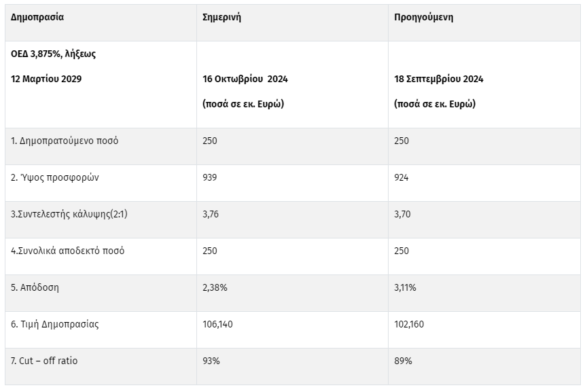
Task: Click the 12 Μαρτίου 2029 maturity date
Action: [46, 79]
